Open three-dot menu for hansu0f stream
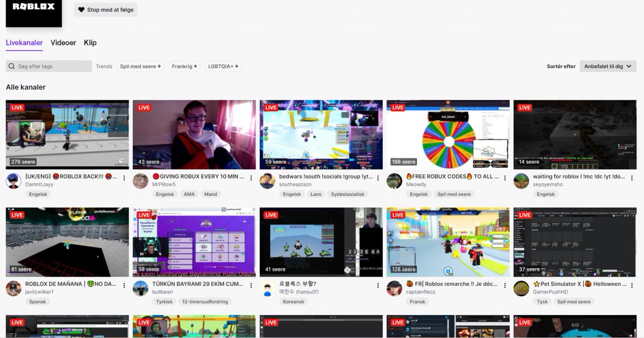 coord(378,285)
